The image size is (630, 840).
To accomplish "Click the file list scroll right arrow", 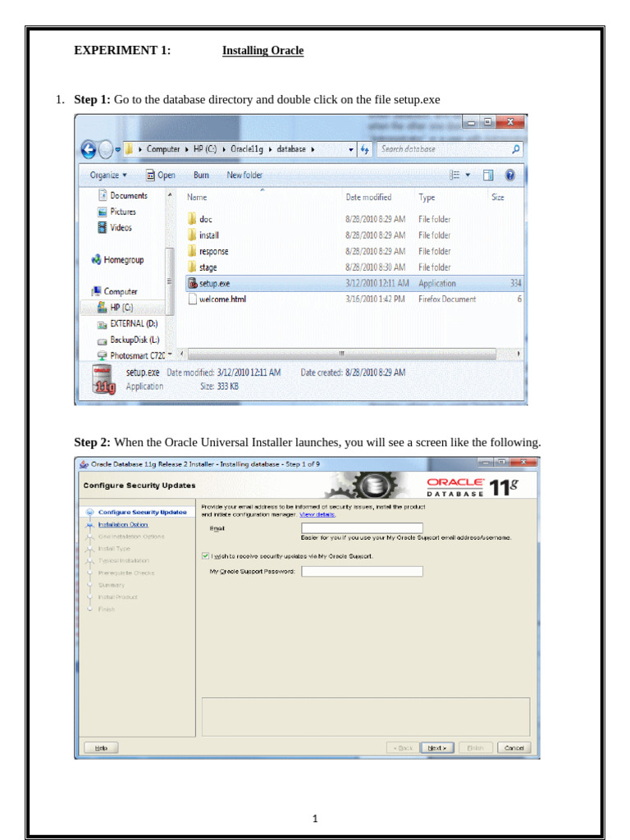I will point(518,354).
